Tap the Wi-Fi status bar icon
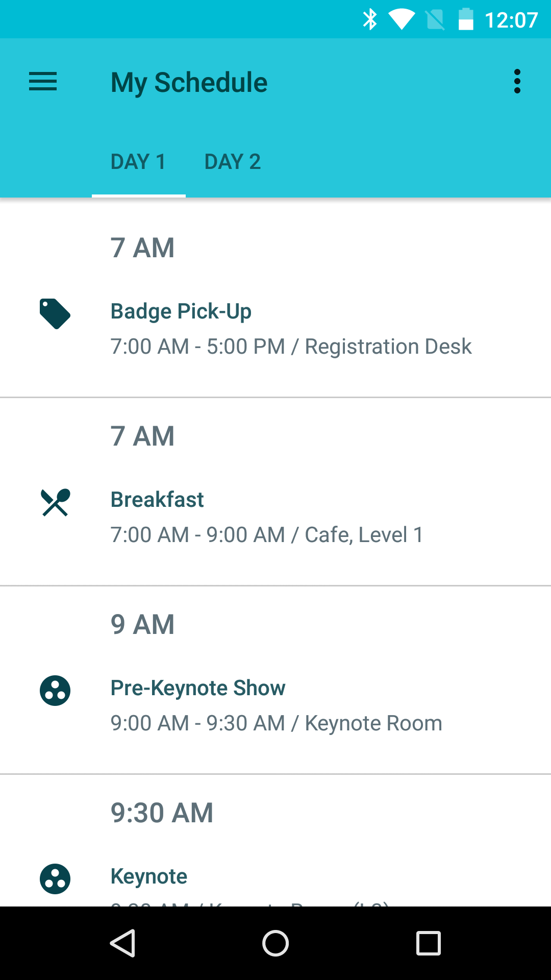The width and height of the screenshot is (551, 980). (402, 20)
